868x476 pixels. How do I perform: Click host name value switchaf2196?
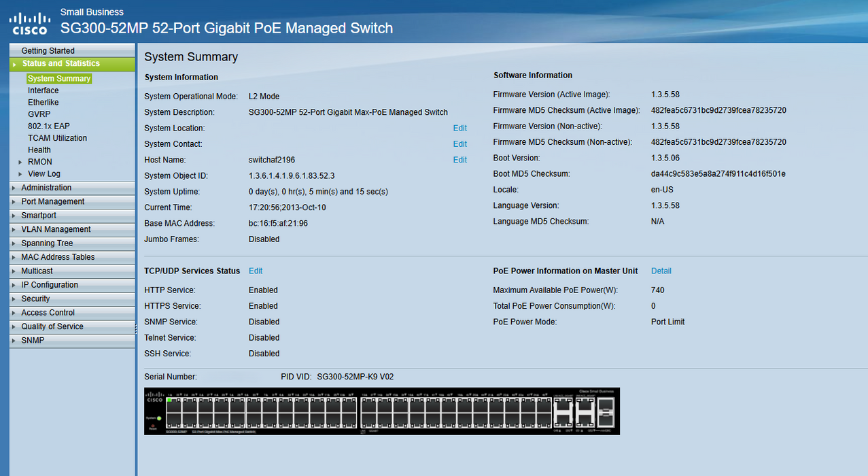click(x=272, y=160)
